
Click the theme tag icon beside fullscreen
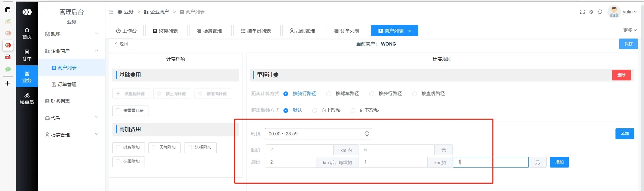click(x=591, y=12)
